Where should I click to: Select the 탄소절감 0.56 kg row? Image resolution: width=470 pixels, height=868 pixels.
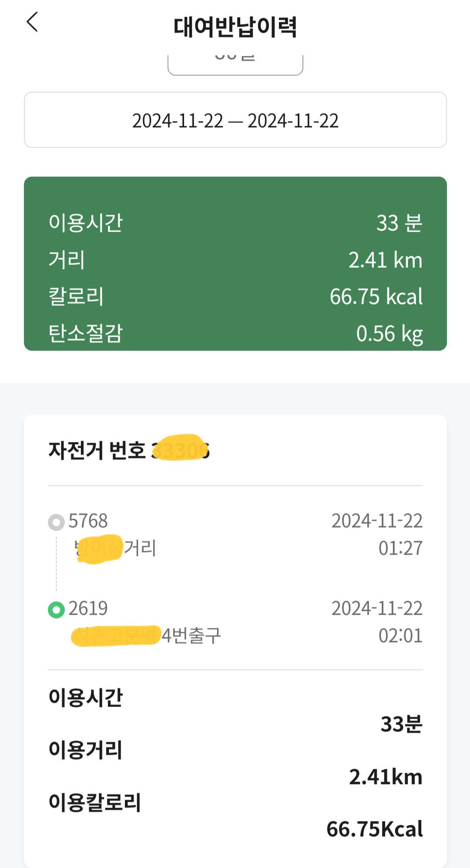(x=235, y=333)
